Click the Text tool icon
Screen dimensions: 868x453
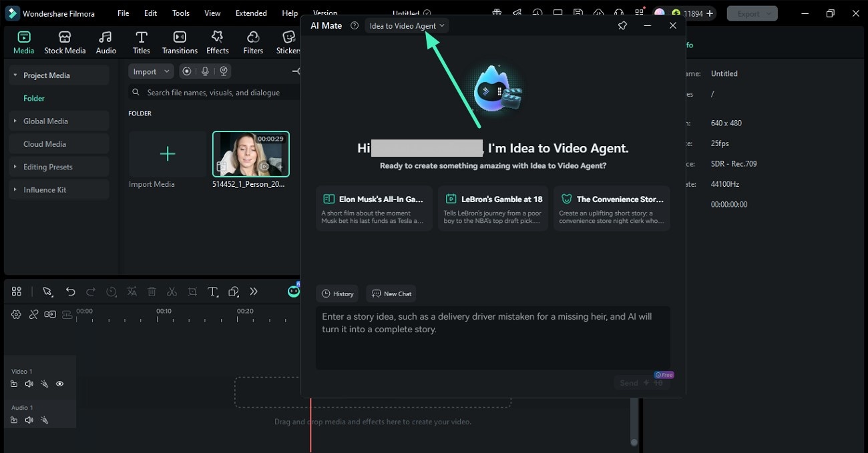(x=213, y=292)
